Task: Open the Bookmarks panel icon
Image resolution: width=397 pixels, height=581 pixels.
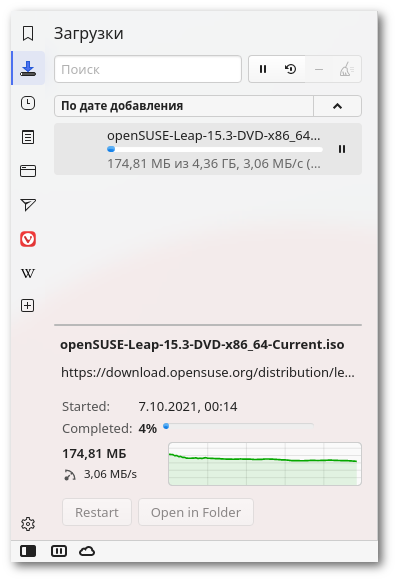Action: click(x=28, y=34)
